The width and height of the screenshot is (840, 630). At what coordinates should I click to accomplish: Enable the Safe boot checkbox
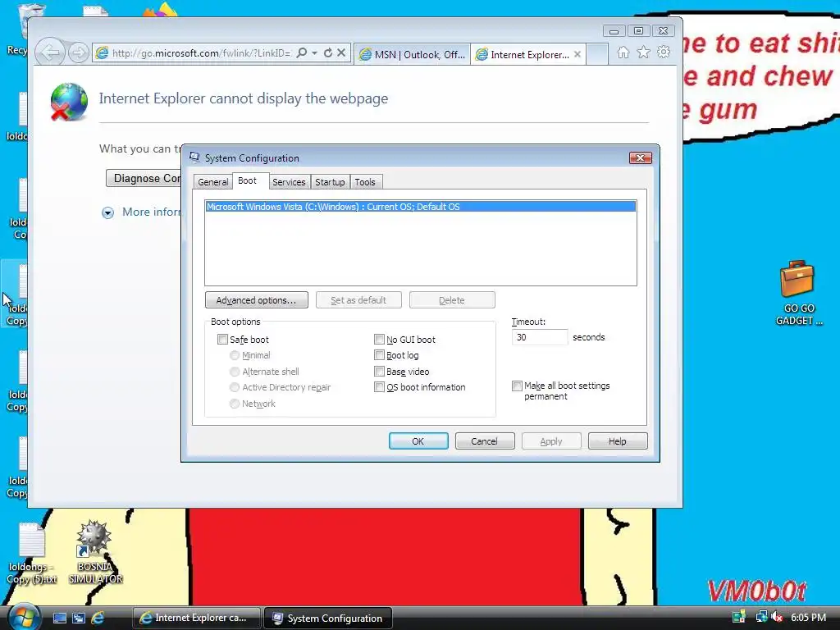pos(222,339)
